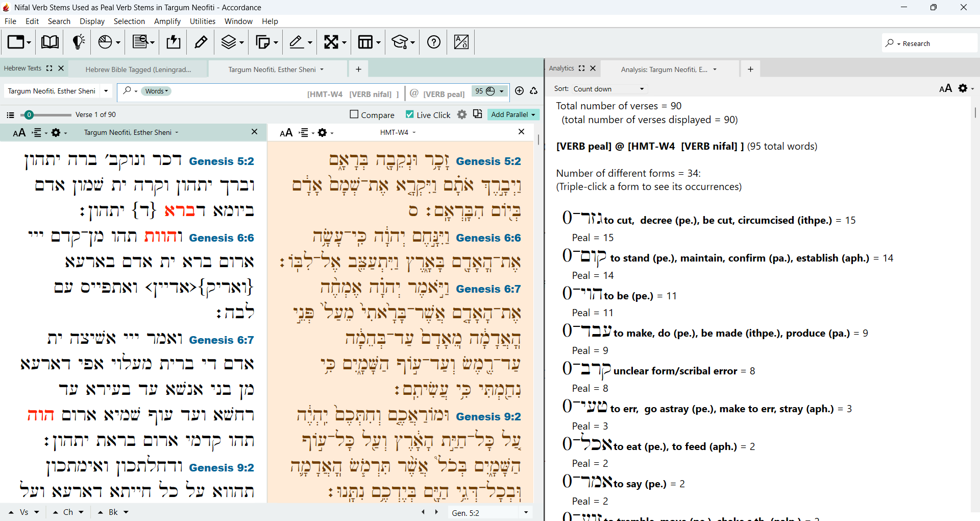Open the Amplify menu
Screen dimensions: 980x521
click(x=167, y=21)
